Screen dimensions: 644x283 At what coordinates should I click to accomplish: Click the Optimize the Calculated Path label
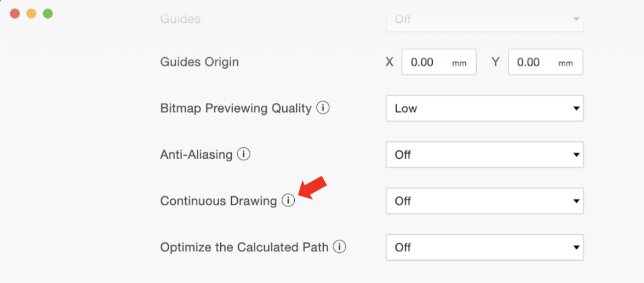pyautogui.click(x=244, y=247)
